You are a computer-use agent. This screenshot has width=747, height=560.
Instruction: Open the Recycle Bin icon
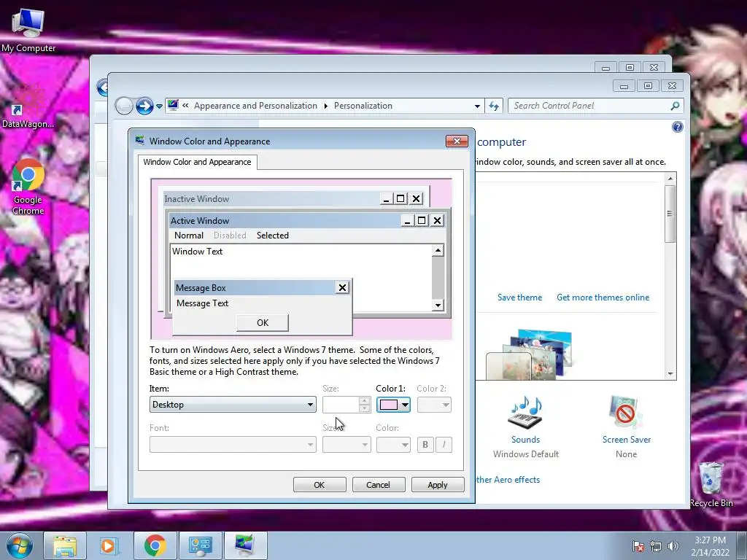coord(711,483)
